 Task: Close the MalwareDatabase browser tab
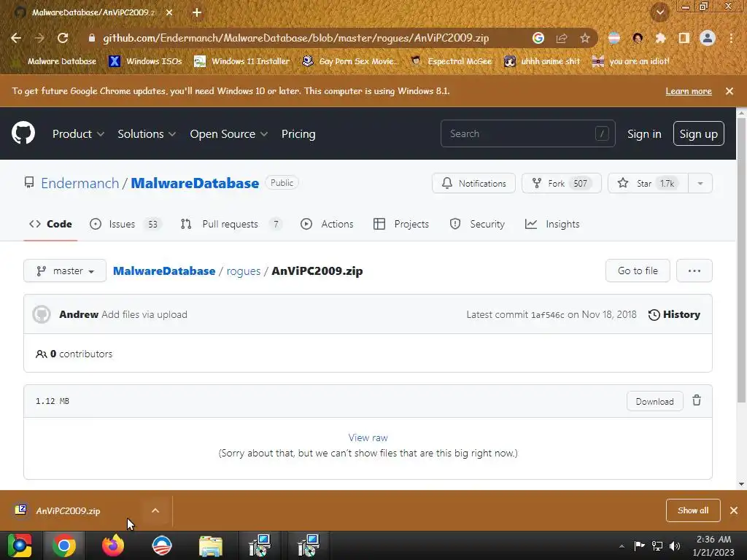(169, 12)
